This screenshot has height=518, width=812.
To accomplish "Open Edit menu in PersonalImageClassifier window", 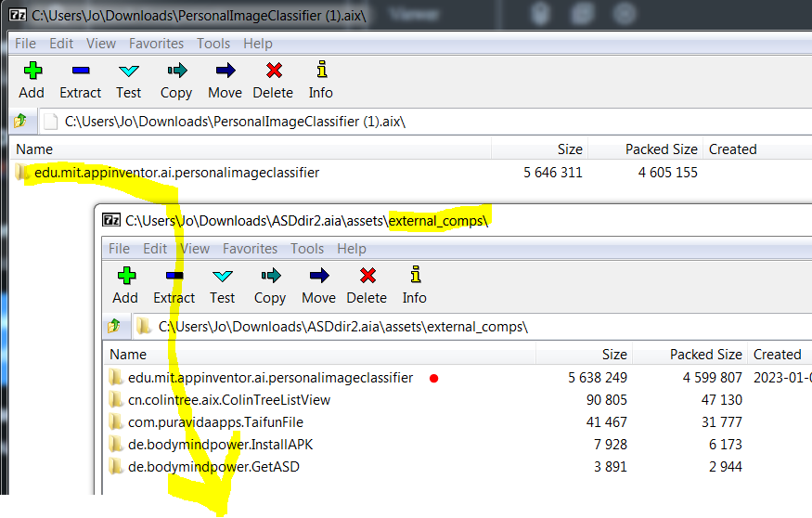I will tap(61, 44).
